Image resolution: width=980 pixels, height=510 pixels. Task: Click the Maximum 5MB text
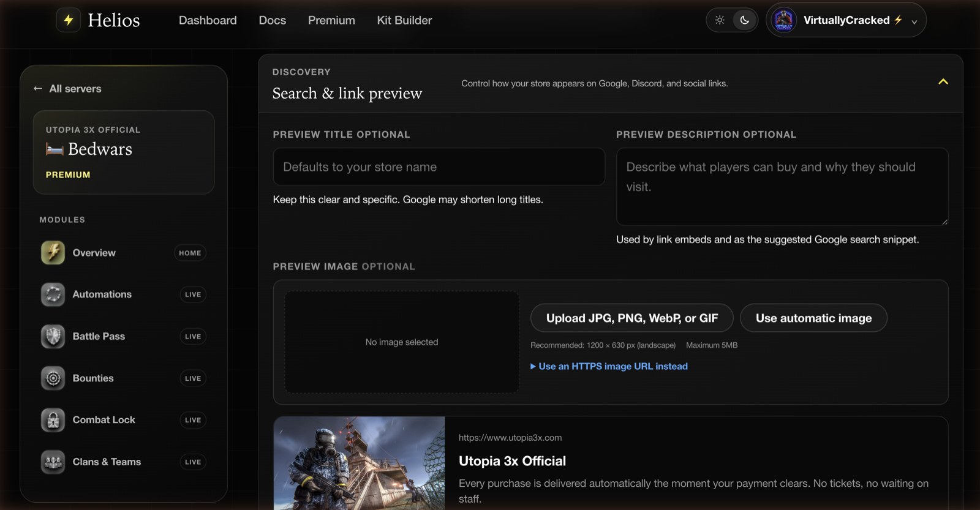[x=712, y=345]
